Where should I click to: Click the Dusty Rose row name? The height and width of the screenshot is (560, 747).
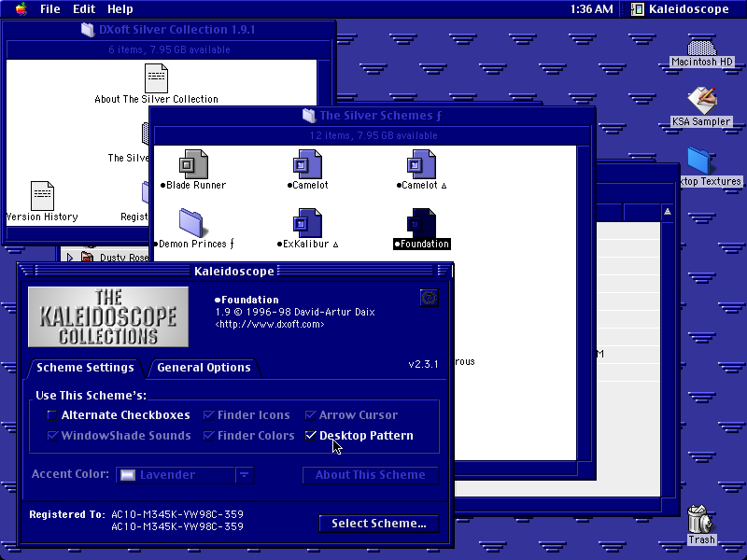coord(124,258)
